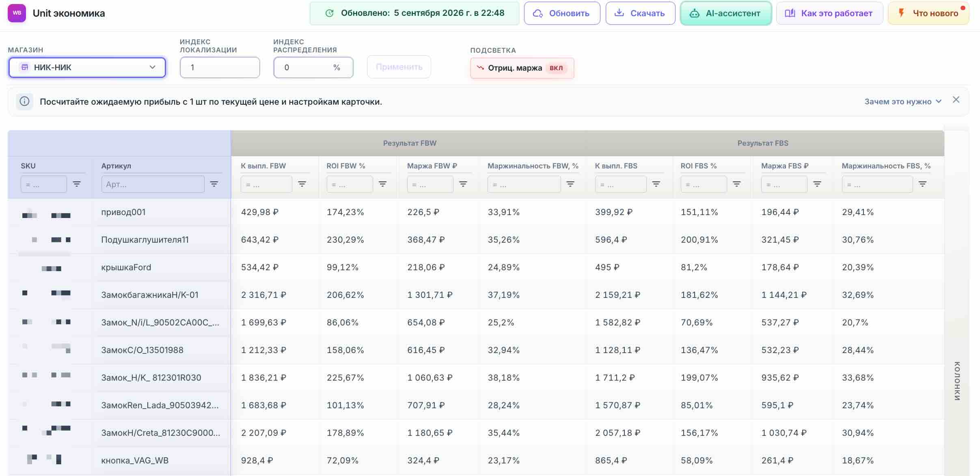Click the Результат FBW group header
The width and height of the screenshot is (980, 476).
coord(410,143)
